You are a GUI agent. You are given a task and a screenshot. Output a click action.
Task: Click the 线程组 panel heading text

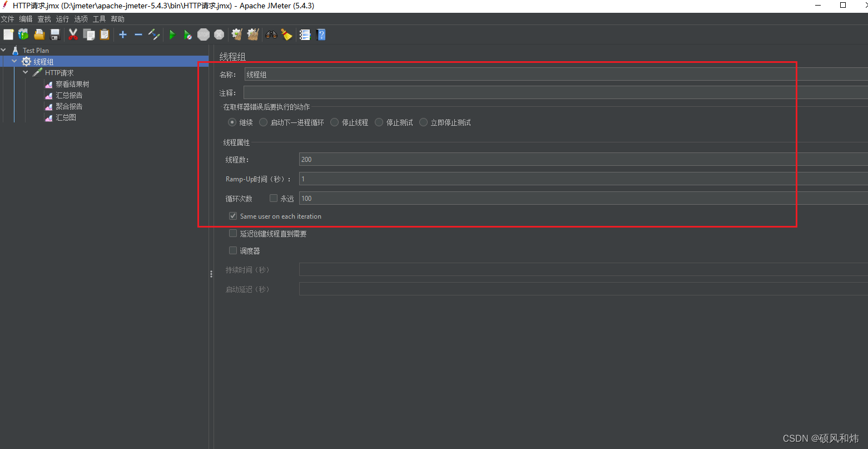coord(232,57)
